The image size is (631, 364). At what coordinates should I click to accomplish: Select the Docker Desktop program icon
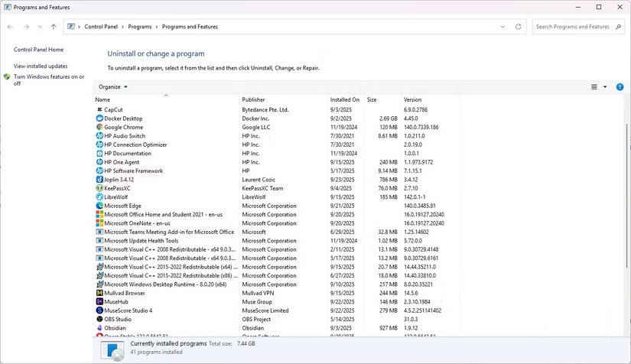click(99, 119)
